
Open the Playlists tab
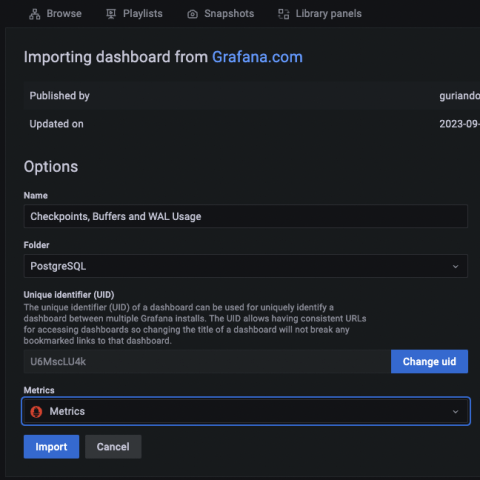(x=134, y=14)
